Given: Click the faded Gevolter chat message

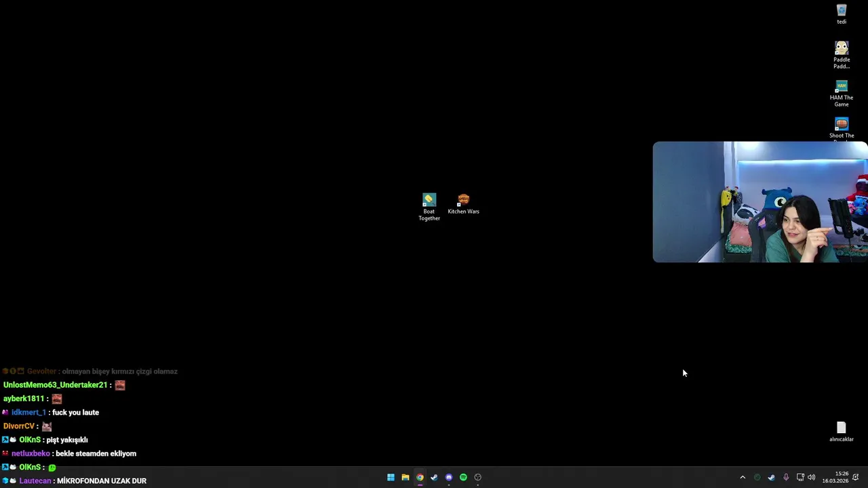Looking at the screenshot, I should [90, 371].
